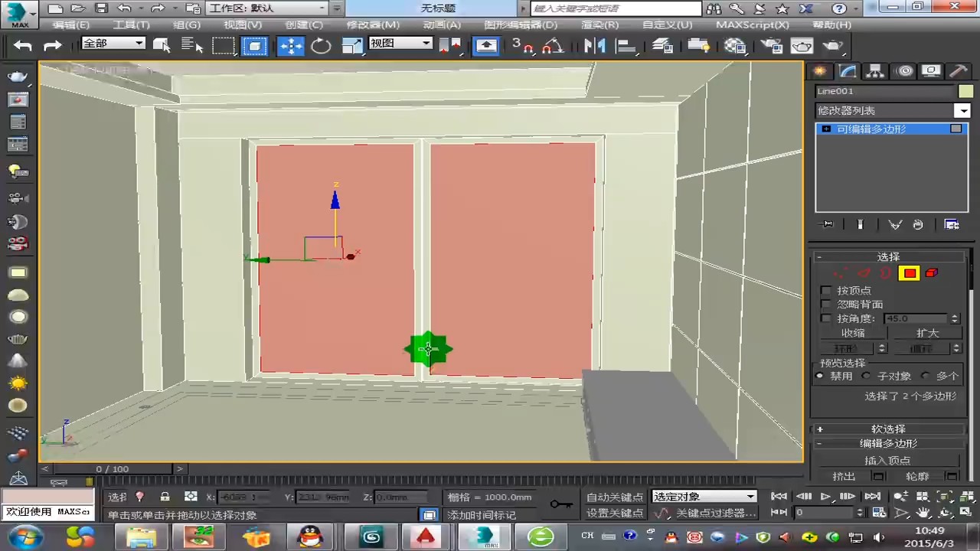The image size is (980, 551).
Task: Check the 忽略背面 option
Action: (826, 305)
